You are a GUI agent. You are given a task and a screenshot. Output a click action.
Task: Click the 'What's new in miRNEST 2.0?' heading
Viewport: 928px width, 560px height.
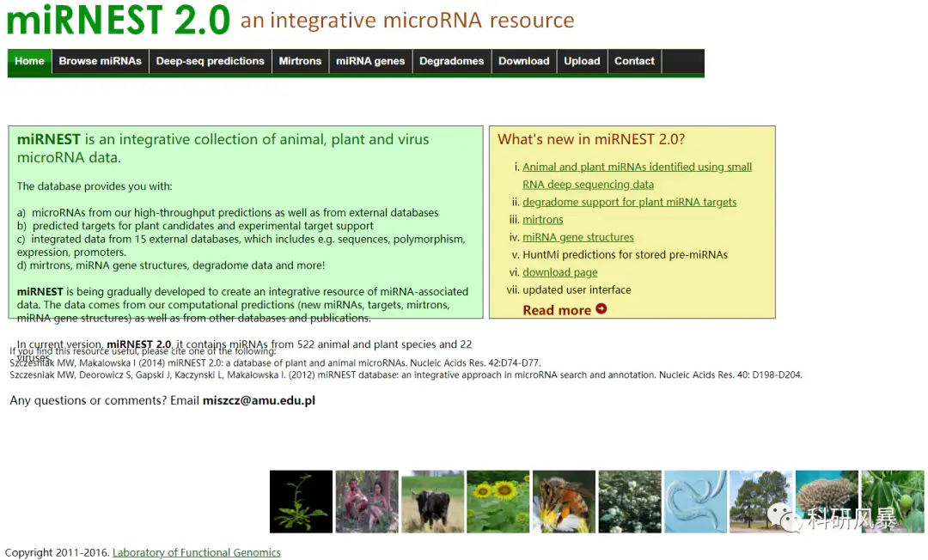click(590, 139)
